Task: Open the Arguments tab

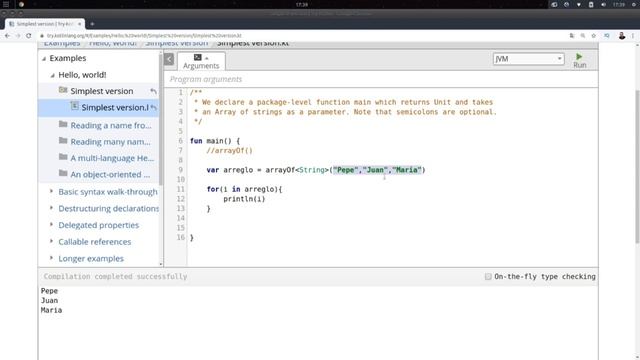Action: pos(201,61)
